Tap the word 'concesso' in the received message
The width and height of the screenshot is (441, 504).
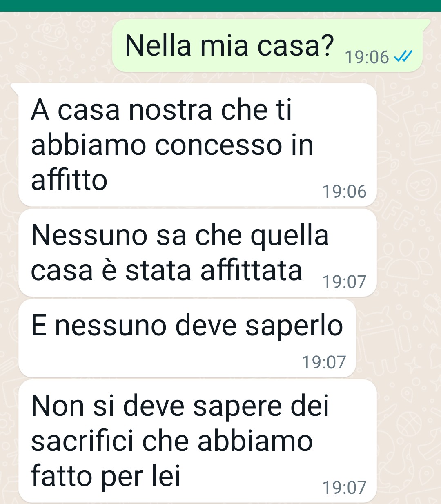218,145
